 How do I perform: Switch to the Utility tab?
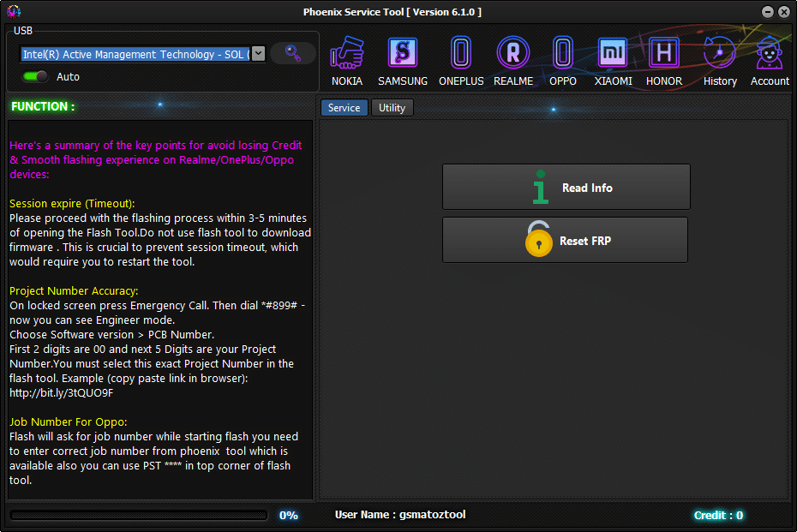[x=392, y=107]
